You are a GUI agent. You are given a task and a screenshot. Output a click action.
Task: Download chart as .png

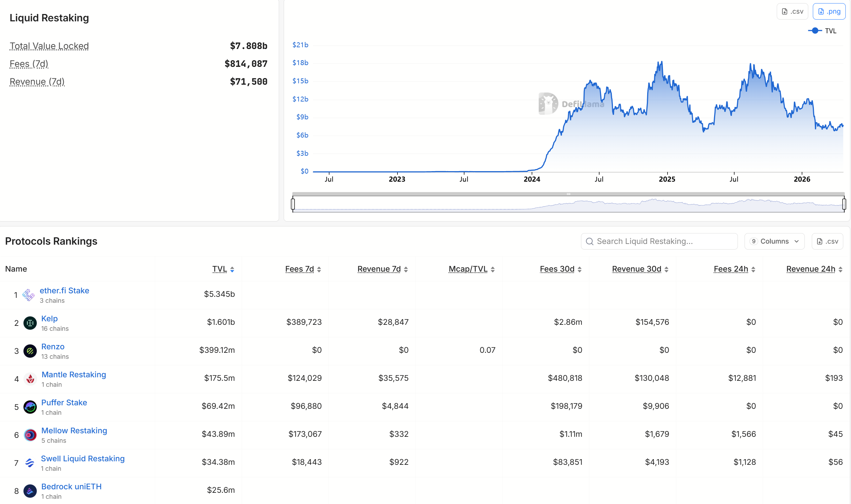829,12
